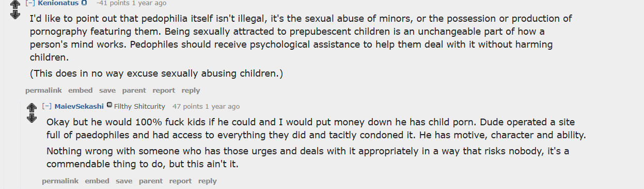Open permalink of MaievSekashi's reply
Image resolution: width=644 pixels, height=189 pixels.
tap(60, 181)
